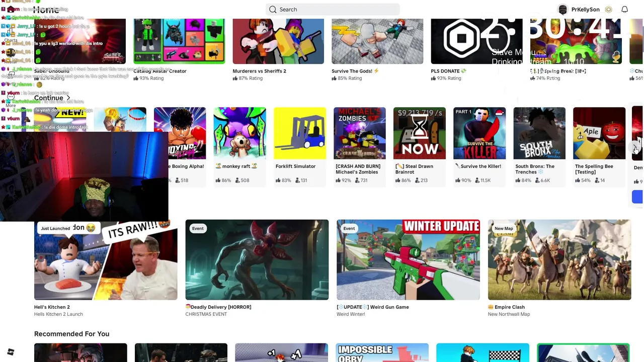Open the IMPOSSIBLE OBBY recommended tile
Viewport: 644px width, 362px height.
click(x=382, y=352)
